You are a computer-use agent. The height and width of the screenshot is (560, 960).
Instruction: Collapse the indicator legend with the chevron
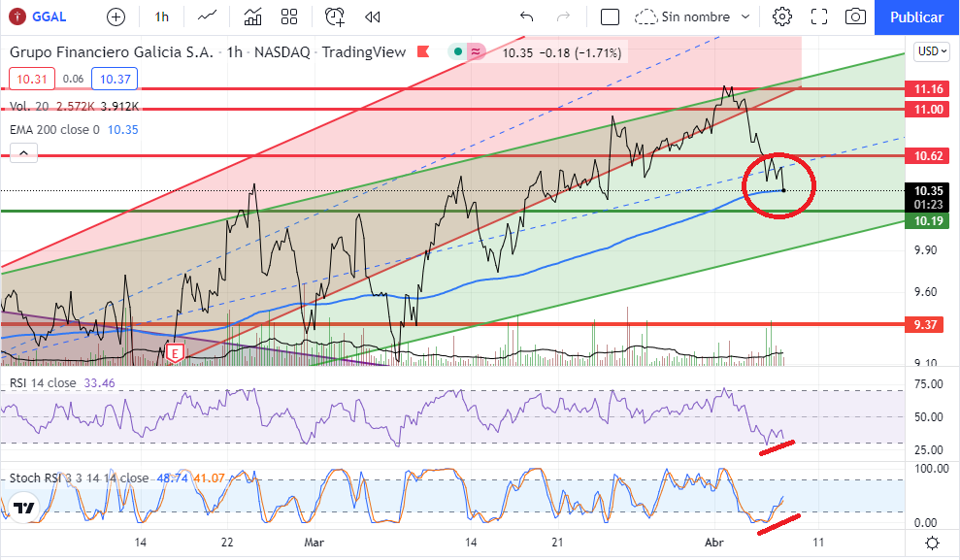24,151
